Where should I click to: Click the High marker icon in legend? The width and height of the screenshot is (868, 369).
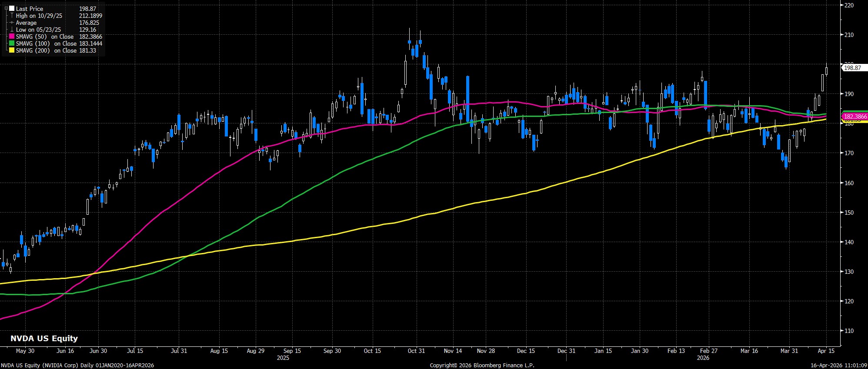tap(12, 16)
